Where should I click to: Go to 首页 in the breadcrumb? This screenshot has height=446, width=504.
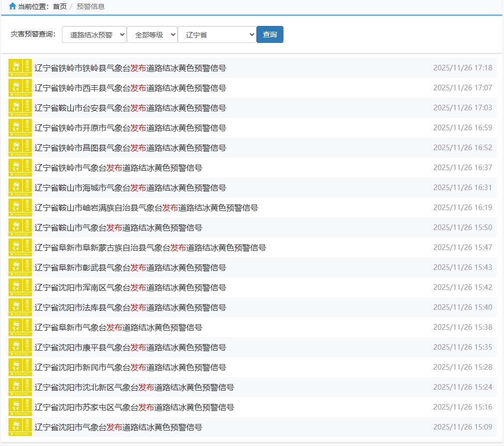click(x=59, y=6)
